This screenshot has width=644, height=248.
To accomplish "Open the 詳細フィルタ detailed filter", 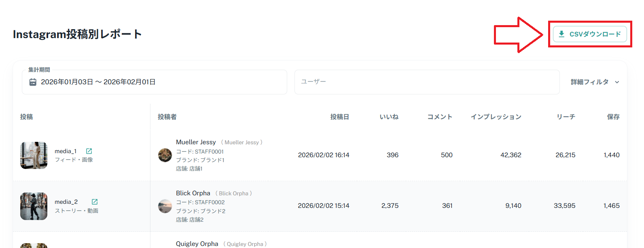I will point(589,82).
